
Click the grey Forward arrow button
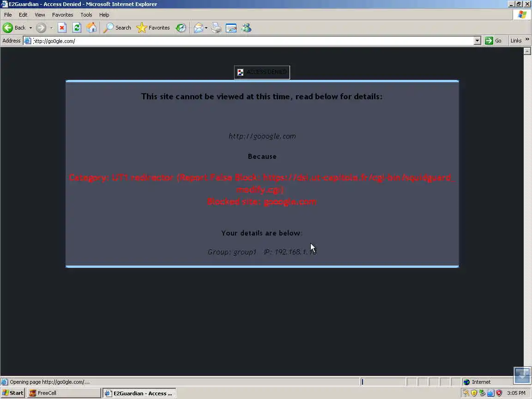click(41, 28)
